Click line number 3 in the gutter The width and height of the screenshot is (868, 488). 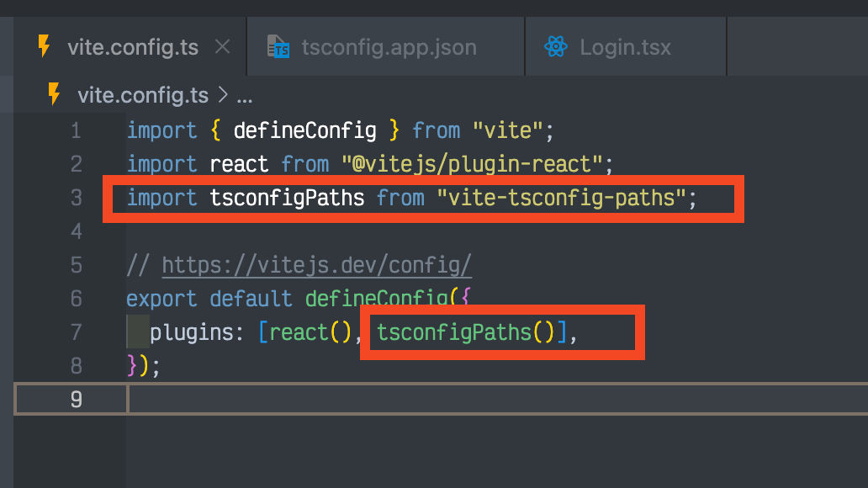(77, 198)
